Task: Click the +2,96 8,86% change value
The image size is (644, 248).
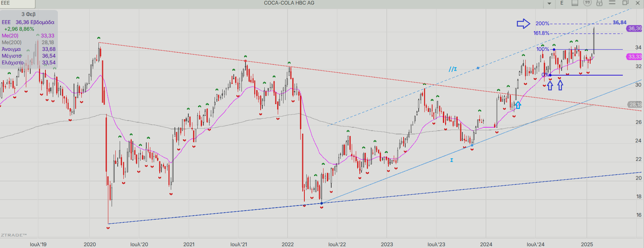Action: coord(19,29)
